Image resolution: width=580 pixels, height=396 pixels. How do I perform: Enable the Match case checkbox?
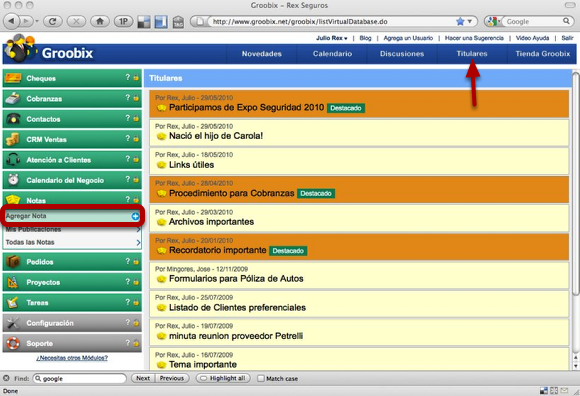coord(261,378)
